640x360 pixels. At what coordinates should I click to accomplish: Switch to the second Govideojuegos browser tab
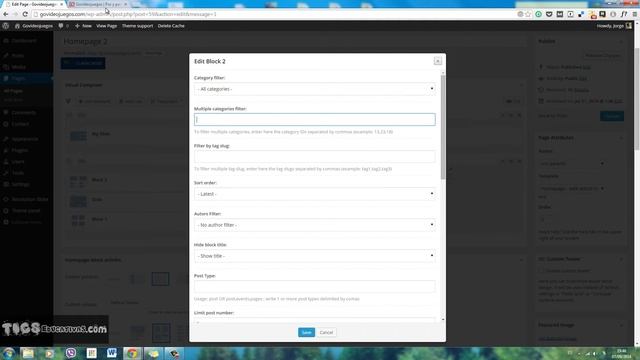pos(98,4)
